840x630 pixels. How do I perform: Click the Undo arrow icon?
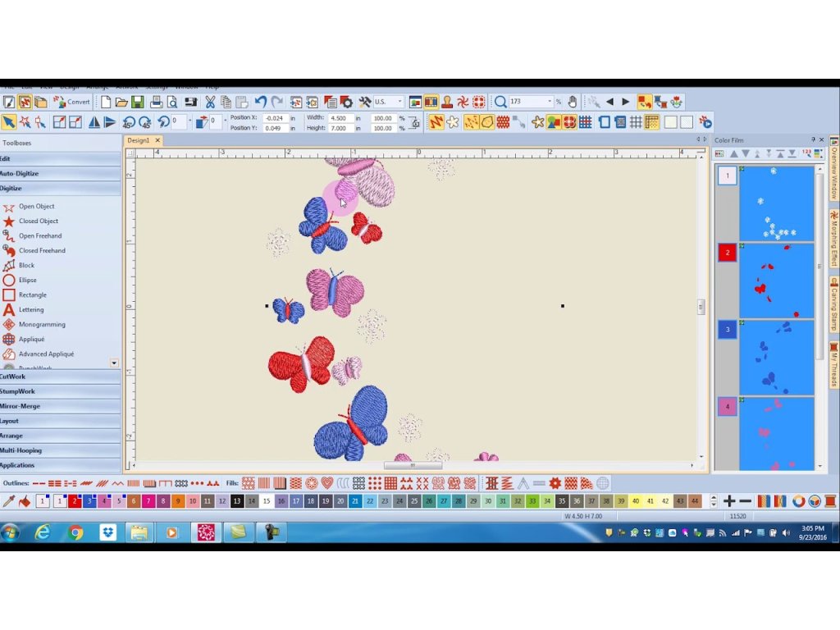tap(260, 102)
